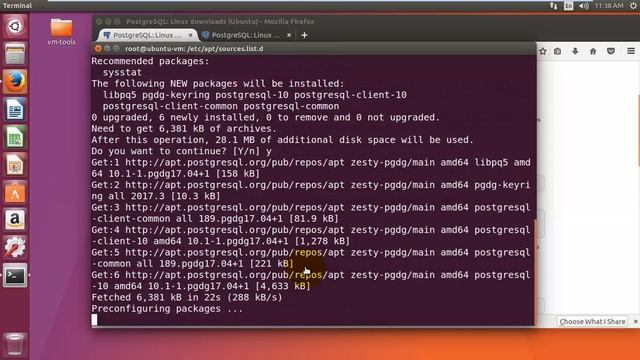
Task: Switch to first PostgreSQL: Linux Firefox tab
Action: (x=147, y=35)
